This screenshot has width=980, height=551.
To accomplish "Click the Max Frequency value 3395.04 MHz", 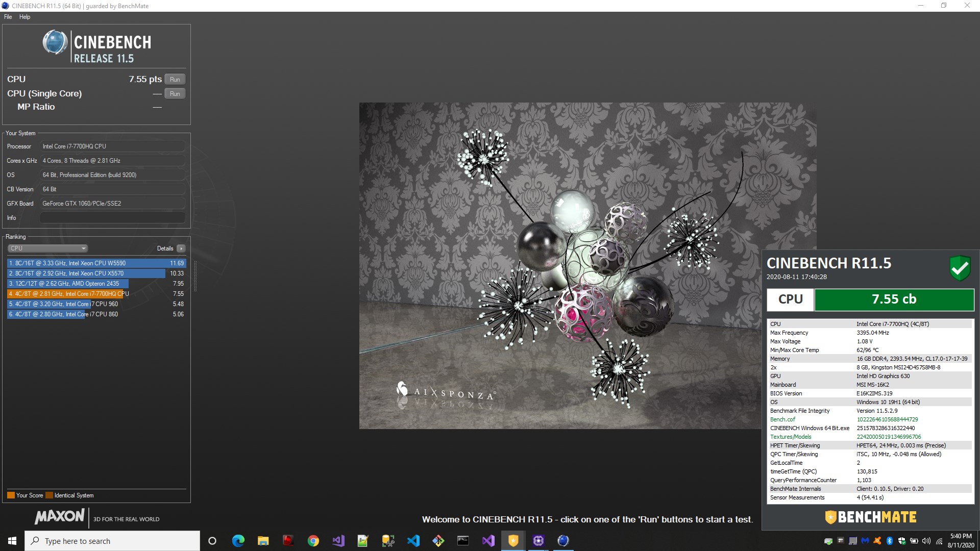I will (x=873, y=333).
